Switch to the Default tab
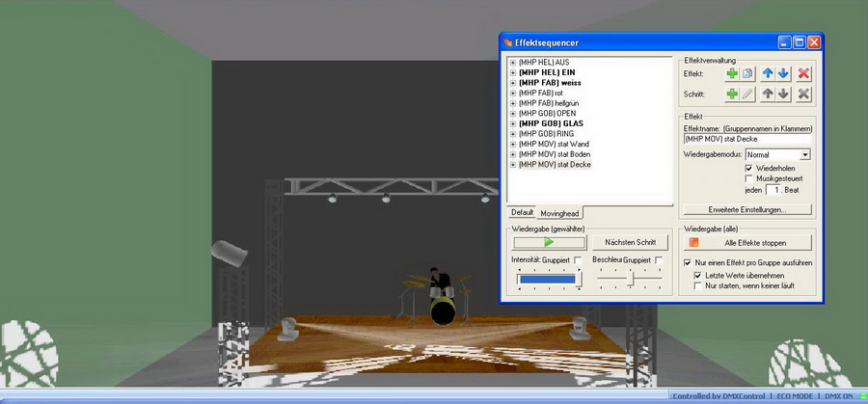This screenshot has width=868, height=404. coord(522,212)
